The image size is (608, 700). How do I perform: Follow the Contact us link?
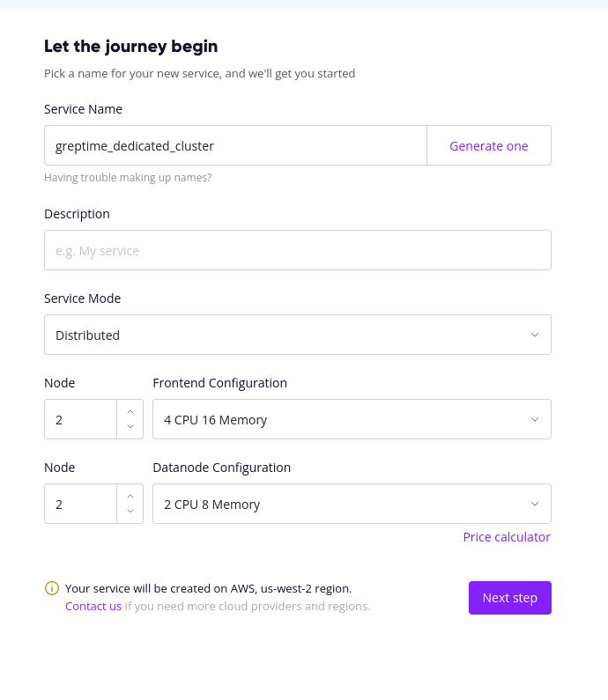pos(93,606)
